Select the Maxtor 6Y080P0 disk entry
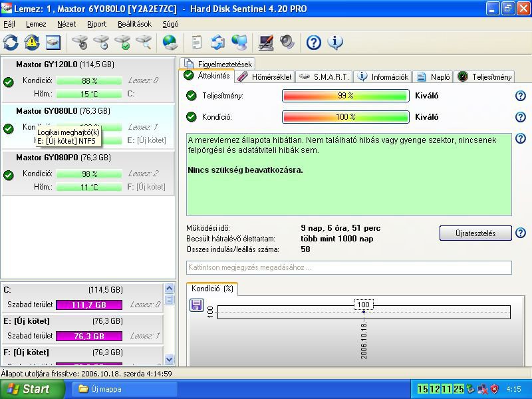 [88, 173]
